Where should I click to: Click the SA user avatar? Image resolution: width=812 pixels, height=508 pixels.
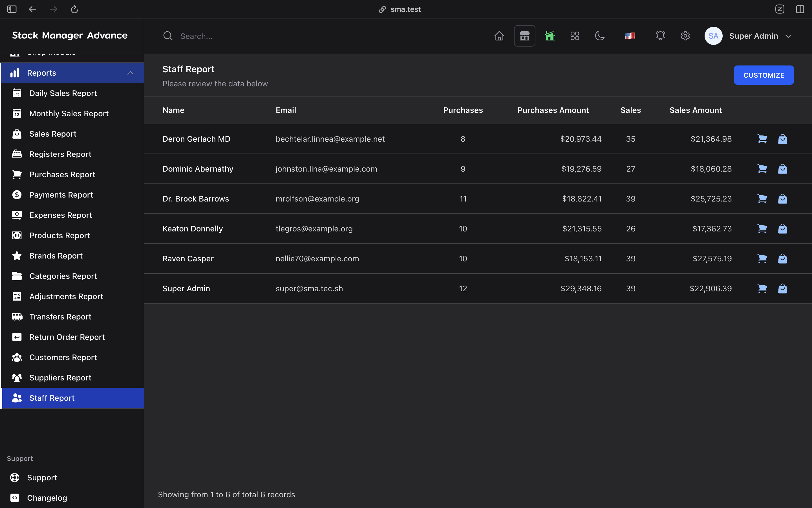[713, 36]
